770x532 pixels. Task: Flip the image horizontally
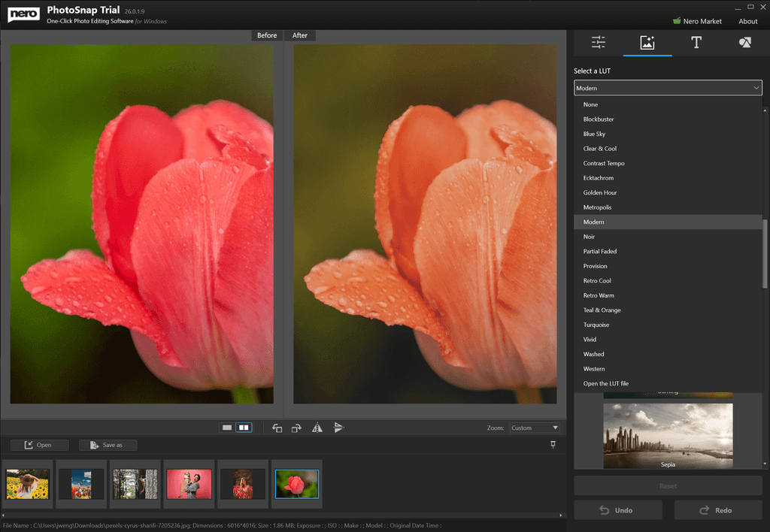coord(317,427)
